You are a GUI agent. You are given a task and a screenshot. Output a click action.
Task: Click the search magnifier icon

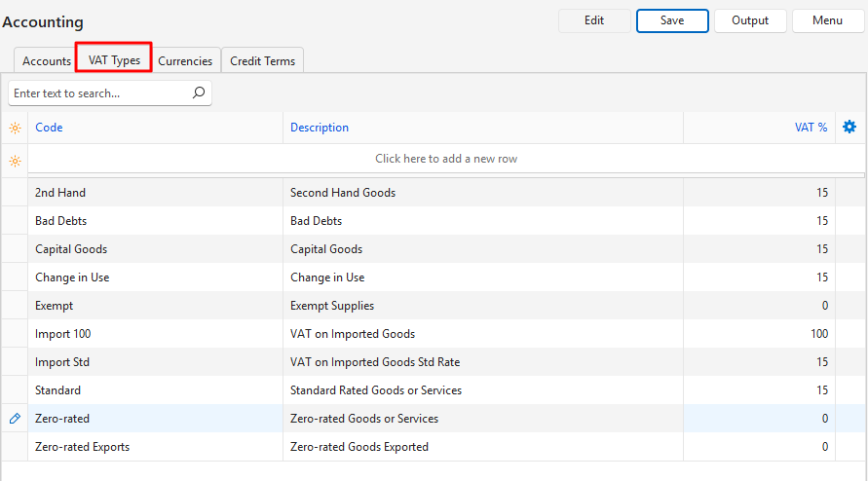pos(199,93)
